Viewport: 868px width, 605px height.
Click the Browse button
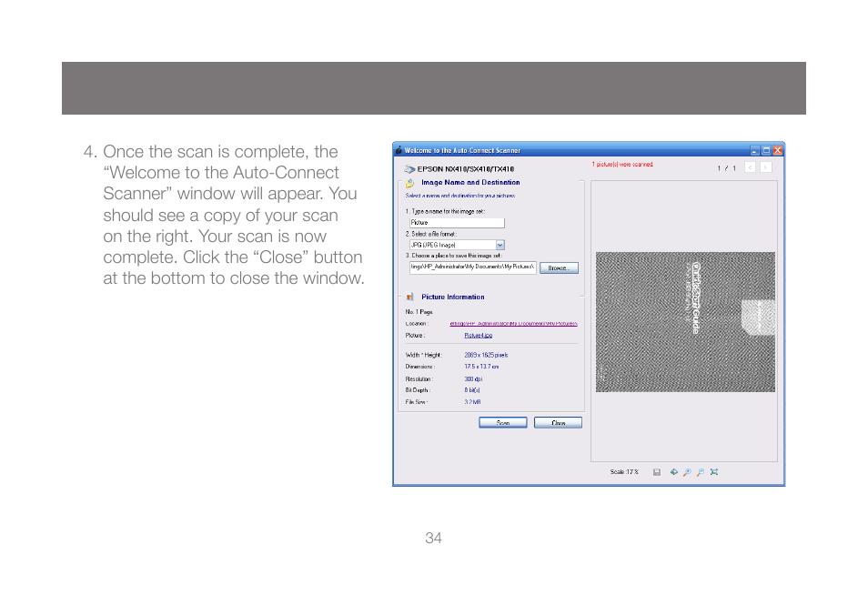point(559,267)
